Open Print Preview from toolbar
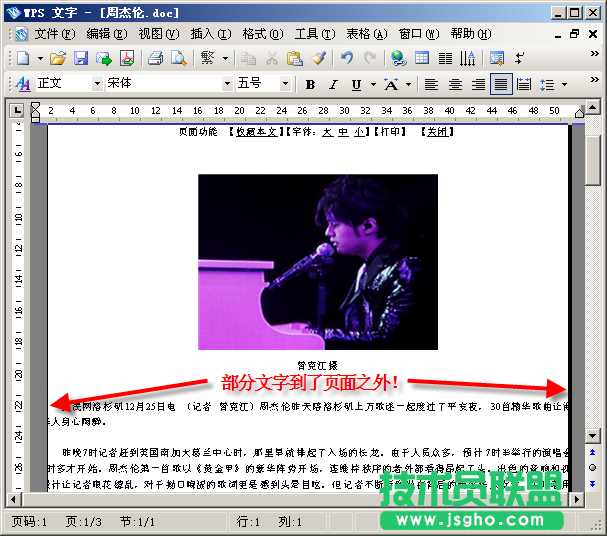 [x=176, y=58]
